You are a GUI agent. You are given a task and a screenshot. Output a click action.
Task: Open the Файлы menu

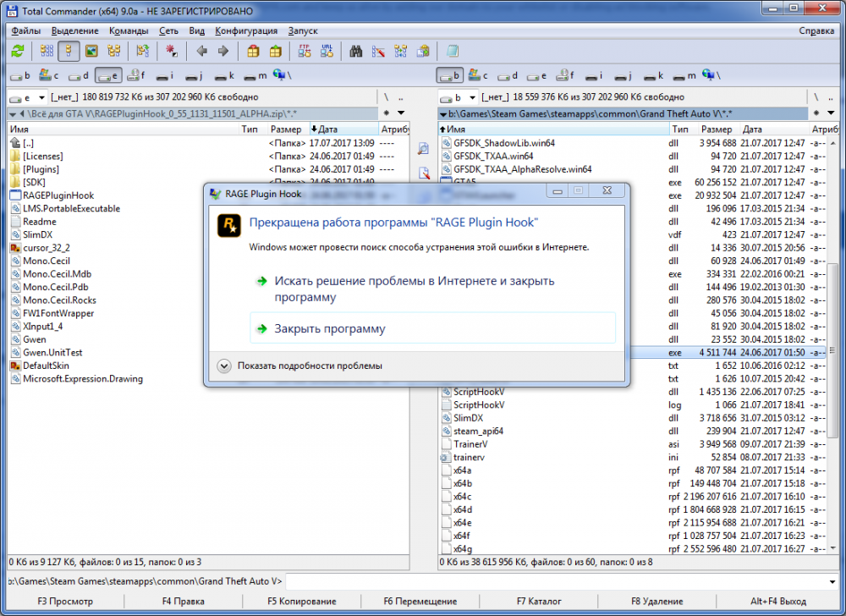coord(26,30)
